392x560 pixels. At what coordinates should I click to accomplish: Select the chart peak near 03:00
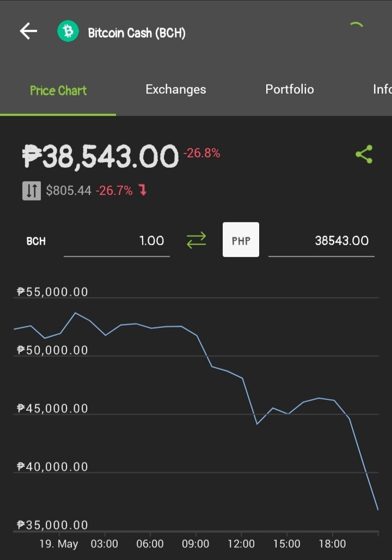(75, 313)
